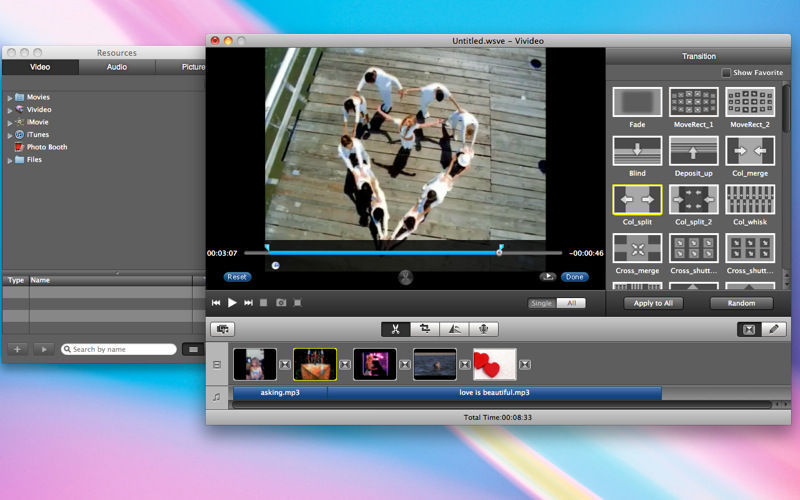Select the ocean clip thumbnail
This screenshot has width=800, height=500.
(435, 364)
